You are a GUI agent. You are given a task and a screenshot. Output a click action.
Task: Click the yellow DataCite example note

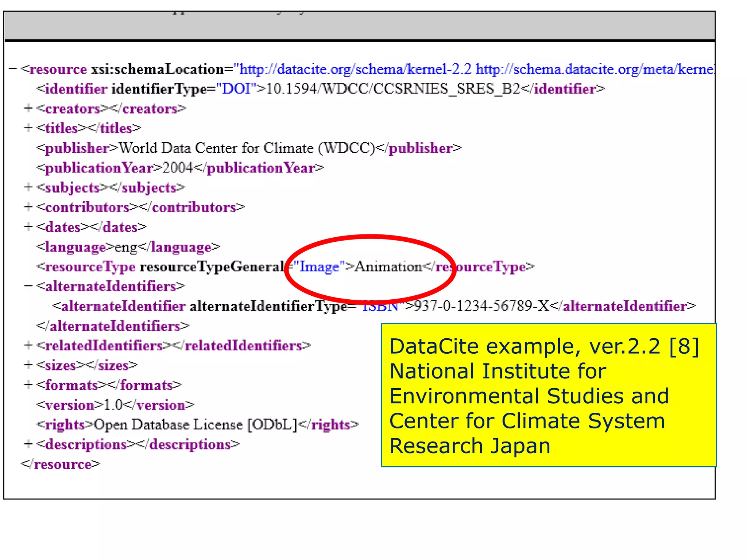549,395
